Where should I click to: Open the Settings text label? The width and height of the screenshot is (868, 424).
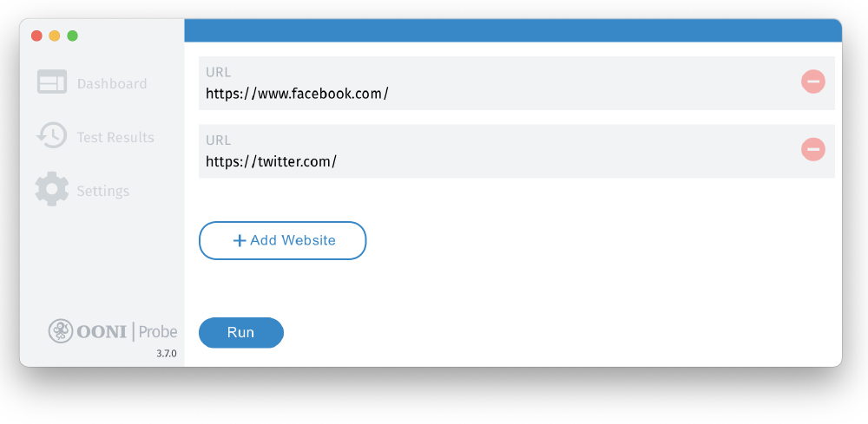pos(102,192)
